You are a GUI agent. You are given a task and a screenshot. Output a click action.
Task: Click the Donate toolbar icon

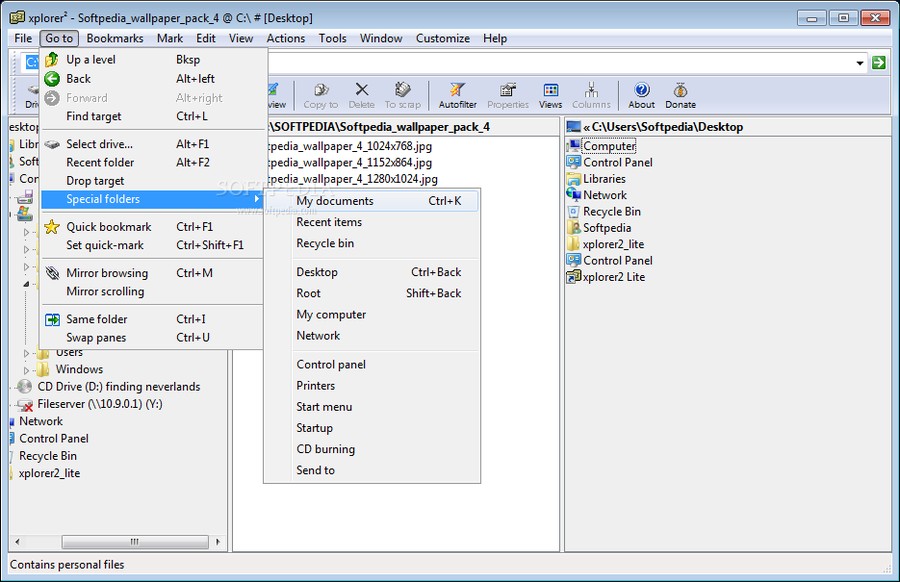pyautogui.click(x=681, y=90)
